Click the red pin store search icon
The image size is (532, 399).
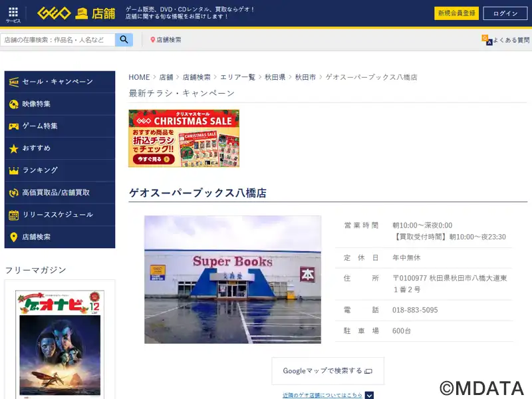coord(153,40)
